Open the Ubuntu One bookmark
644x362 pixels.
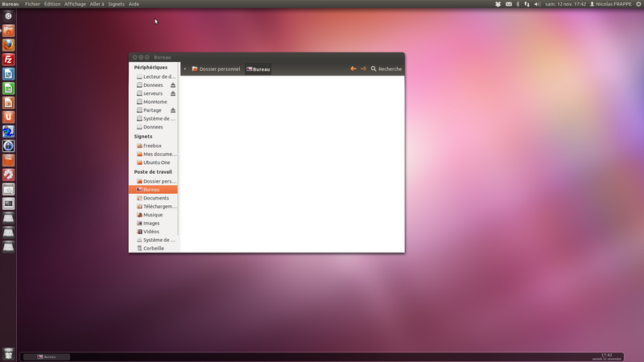coord(153,162)
